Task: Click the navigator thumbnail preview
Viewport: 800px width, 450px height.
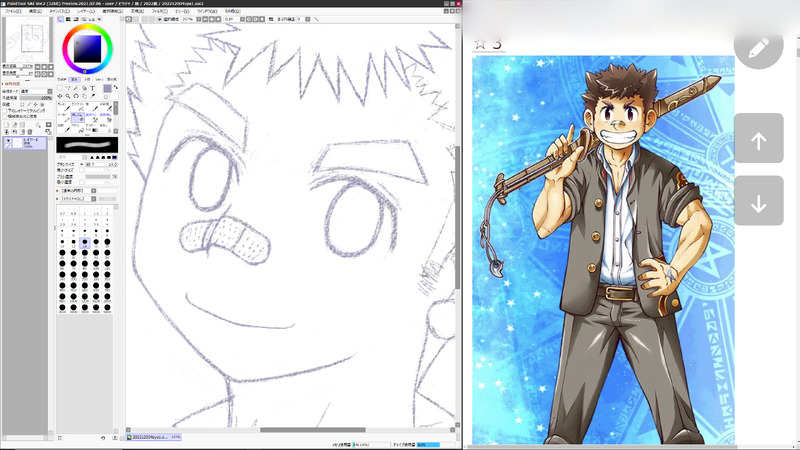Action: pos(26,39)
